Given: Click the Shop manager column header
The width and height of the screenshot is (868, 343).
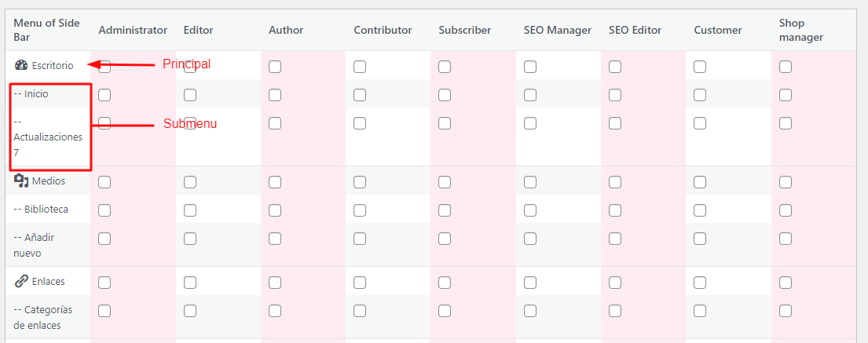Looking at the screenshot, I should (801, 30).
